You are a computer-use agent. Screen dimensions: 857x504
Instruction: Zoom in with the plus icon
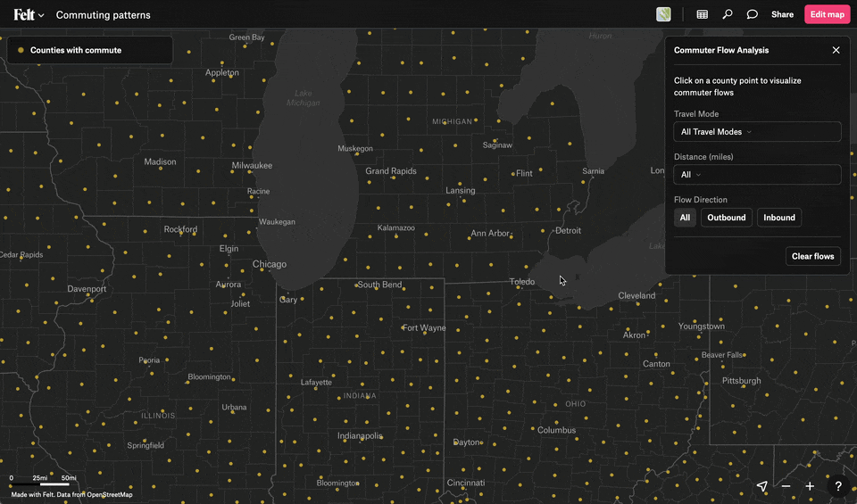(x=810, y=486)
